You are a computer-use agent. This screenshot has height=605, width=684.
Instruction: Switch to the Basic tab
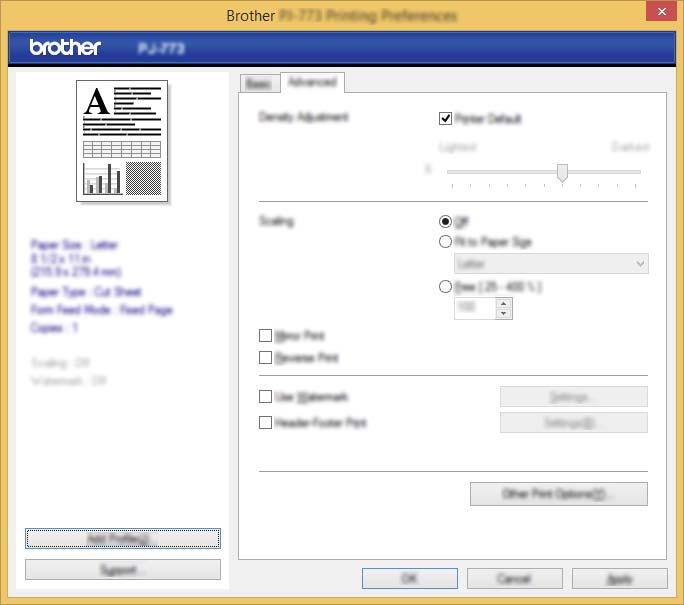(x=260, y=83)
